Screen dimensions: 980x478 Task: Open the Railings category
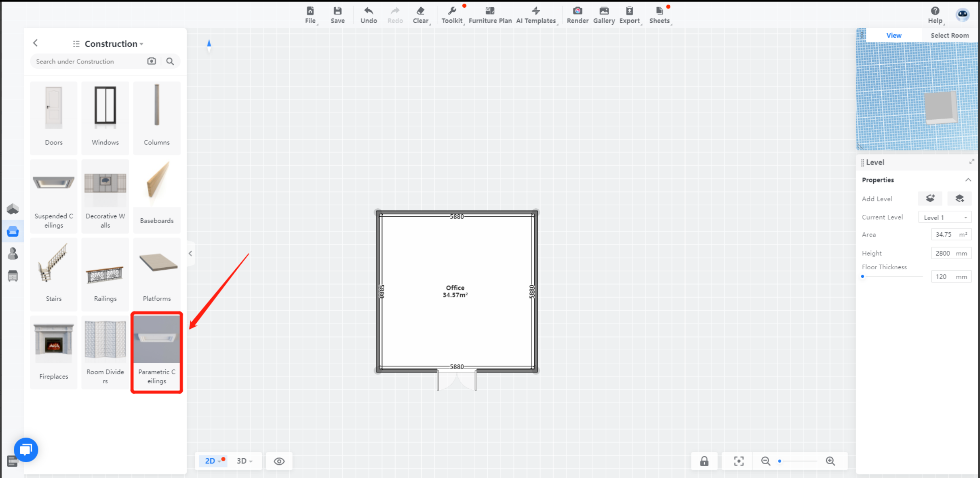105,274
